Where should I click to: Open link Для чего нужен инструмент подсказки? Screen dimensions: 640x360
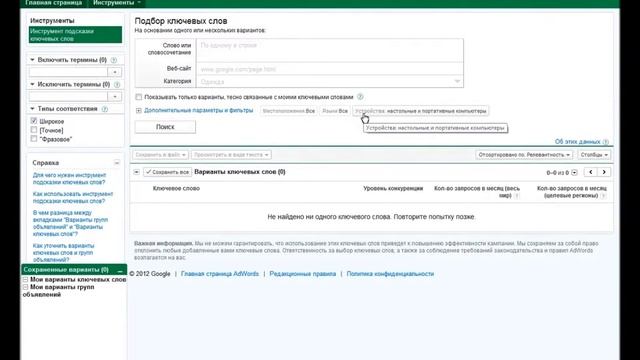point(69,179)
